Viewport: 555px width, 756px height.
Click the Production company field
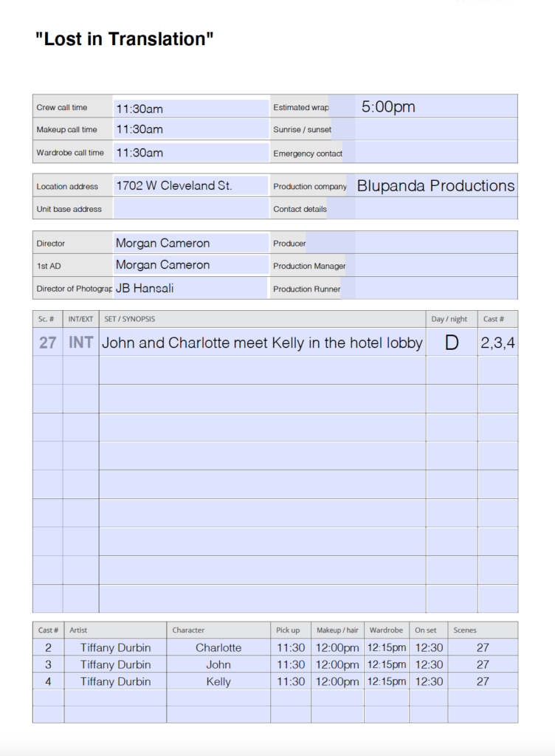pyautogui.click(x=435, y=186)
